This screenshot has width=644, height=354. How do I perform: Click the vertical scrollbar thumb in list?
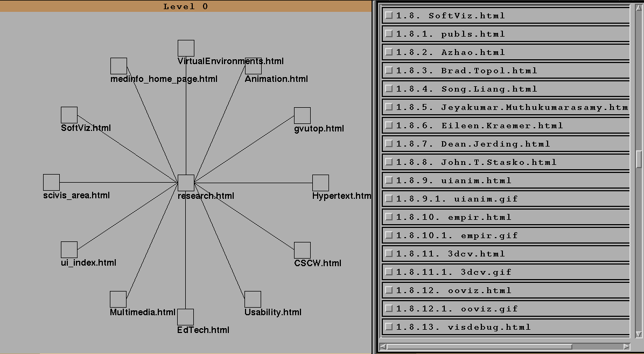tap(639, 159)
